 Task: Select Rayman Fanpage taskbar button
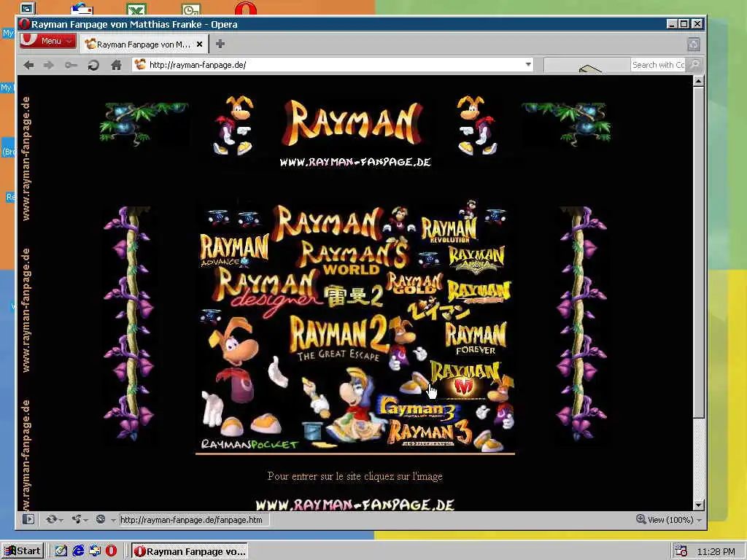tap(189, 551)
